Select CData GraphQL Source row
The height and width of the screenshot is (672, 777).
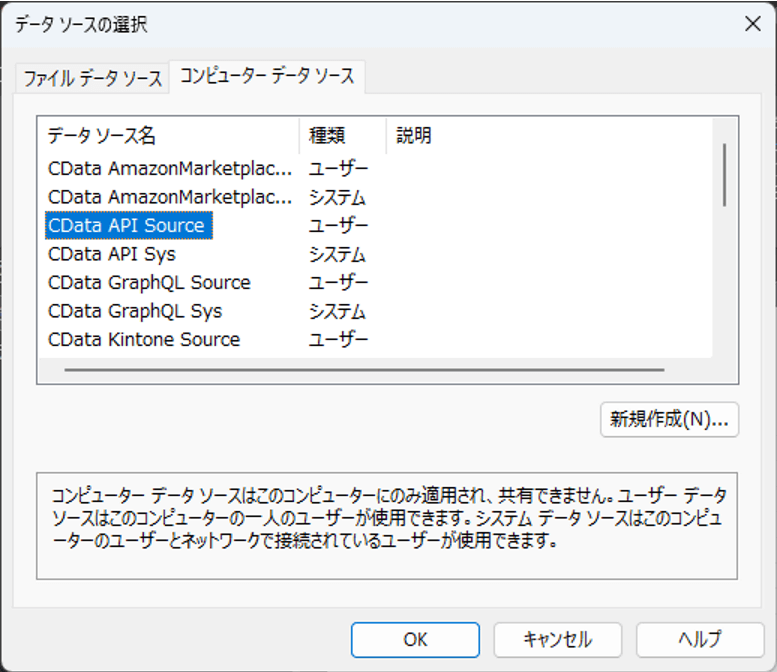pos(149,283)
